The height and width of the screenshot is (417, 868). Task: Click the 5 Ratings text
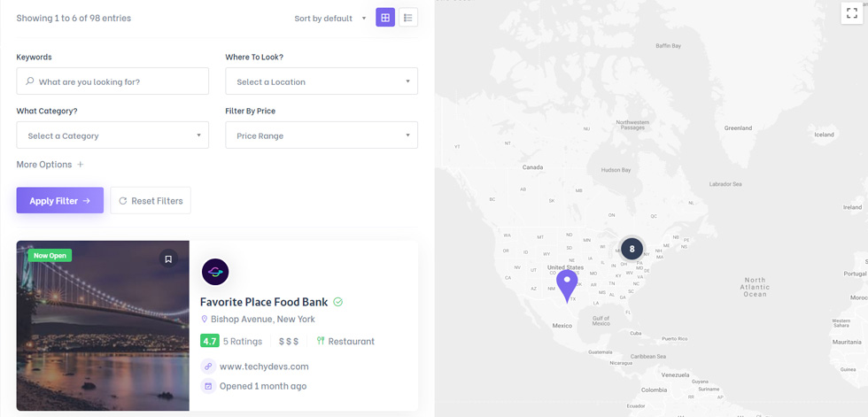(243, 341)
